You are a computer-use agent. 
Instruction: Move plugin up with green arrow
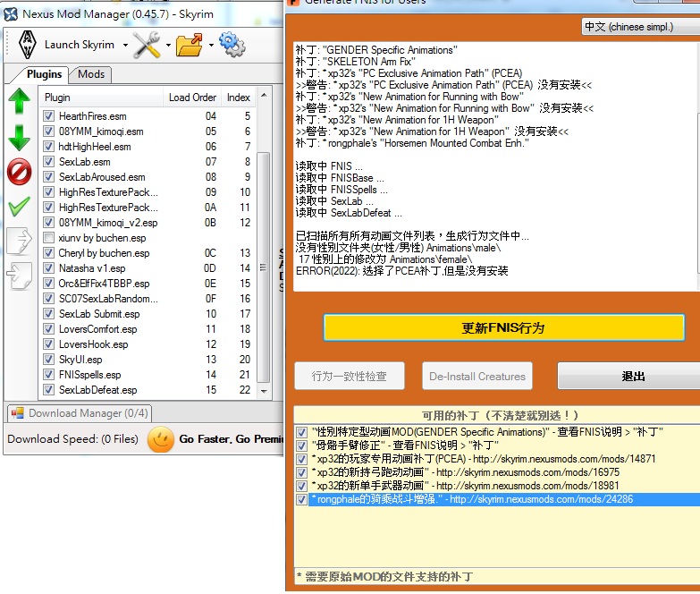tap(19, 101)
